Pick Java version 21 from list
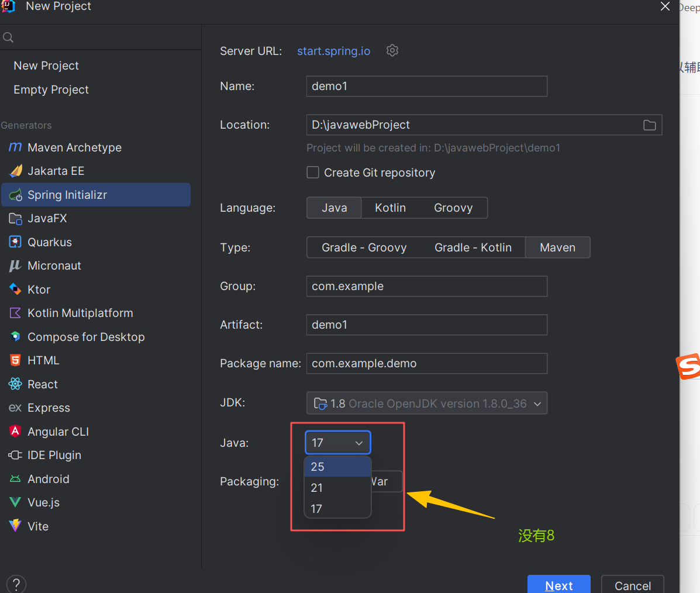 pyautogui.click(x=337, y=488)
